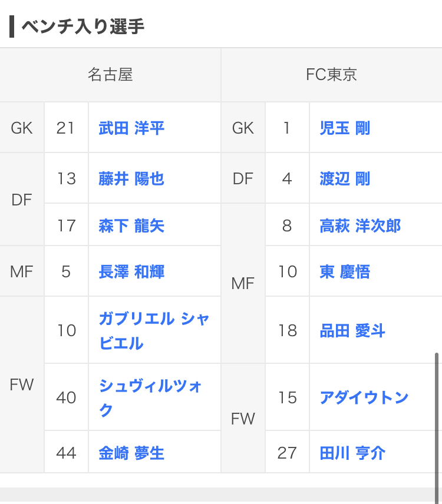Click the Nagoya GK position cell

(x=22, y=128)
